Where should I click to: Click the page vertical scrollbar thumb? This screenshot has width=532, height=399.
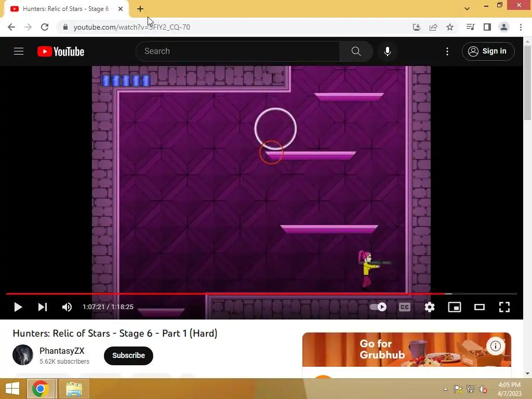[527, 83]
